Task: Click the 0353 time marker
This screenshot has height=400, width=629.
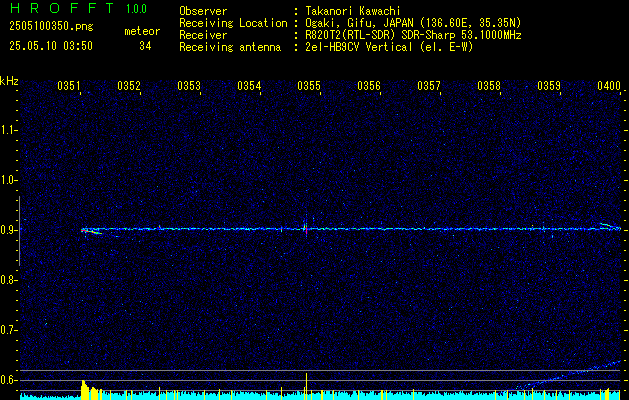Action: point(189,86)
